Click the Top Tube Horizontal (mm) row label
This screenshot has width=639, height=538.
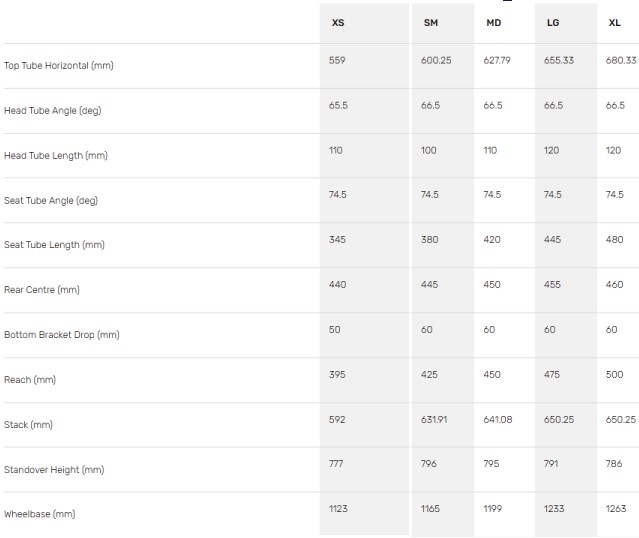(x=59, y=66)
